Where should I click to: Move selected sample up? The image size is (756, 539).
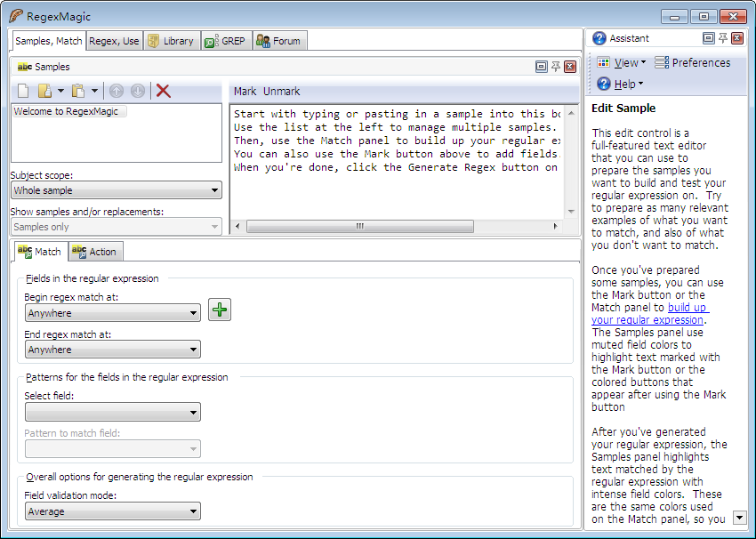coord(117,91)
